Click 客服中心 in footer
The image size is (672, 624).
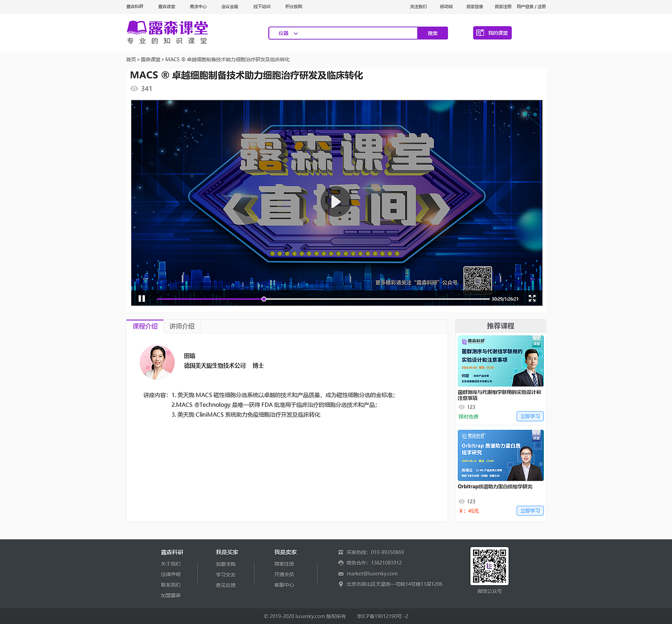pos(284,585)
